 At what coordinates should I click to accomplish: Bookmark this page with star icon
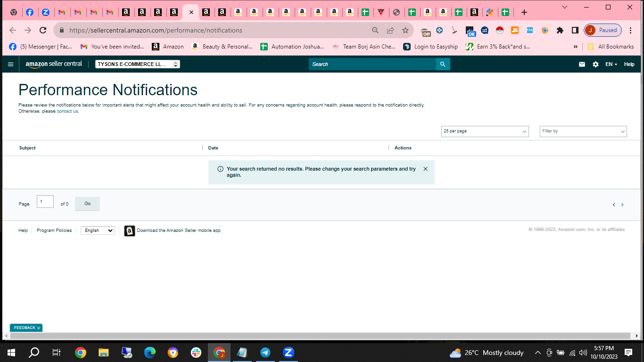[405, 30]
